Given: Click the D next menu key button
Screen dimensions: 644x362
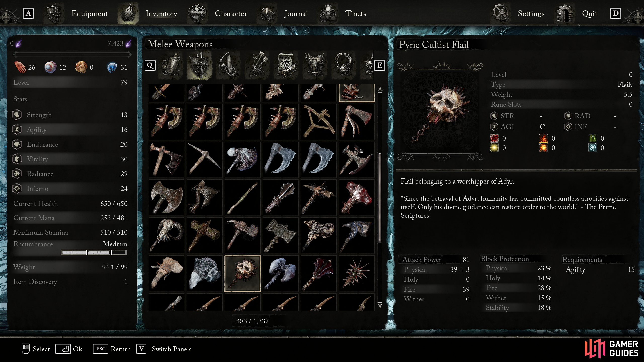Looking at the screenshot, I should (615, 13).
